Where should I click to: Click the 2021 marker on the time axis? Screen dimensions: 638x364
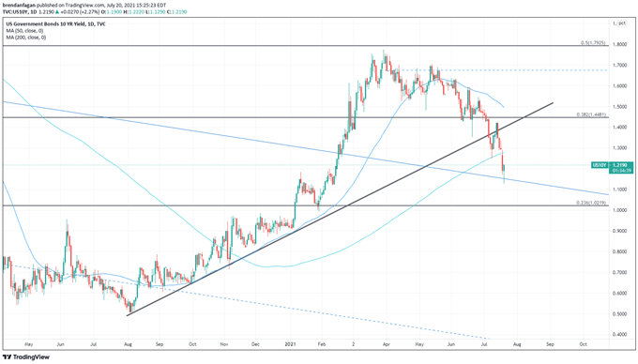291,344
